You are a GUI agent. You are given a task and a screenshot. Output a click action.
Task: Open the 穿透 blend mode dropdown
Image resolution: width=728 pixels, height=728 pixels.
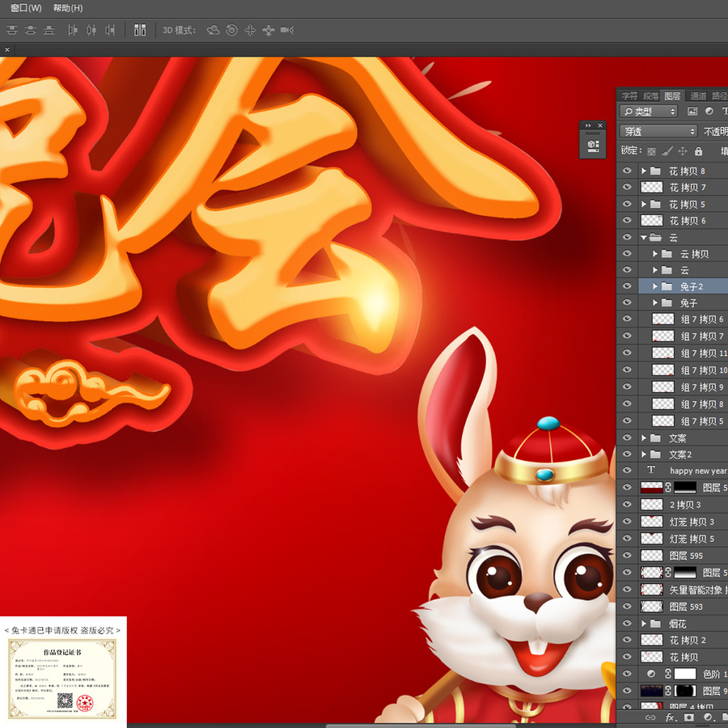coord(658,131)
